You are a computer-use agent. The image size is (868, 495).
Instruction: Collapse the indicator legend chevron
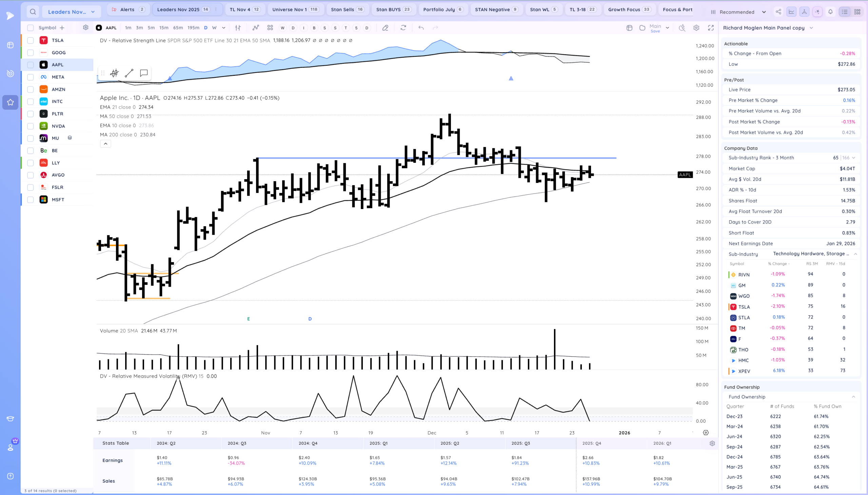tap(106, 144)
